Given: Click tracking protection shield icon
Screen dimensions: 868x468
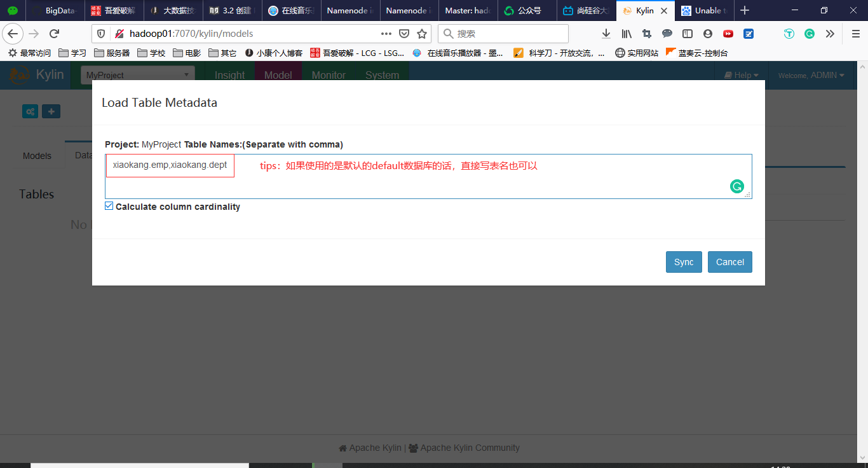Looking at the screenshot, I should coord(102,34).
